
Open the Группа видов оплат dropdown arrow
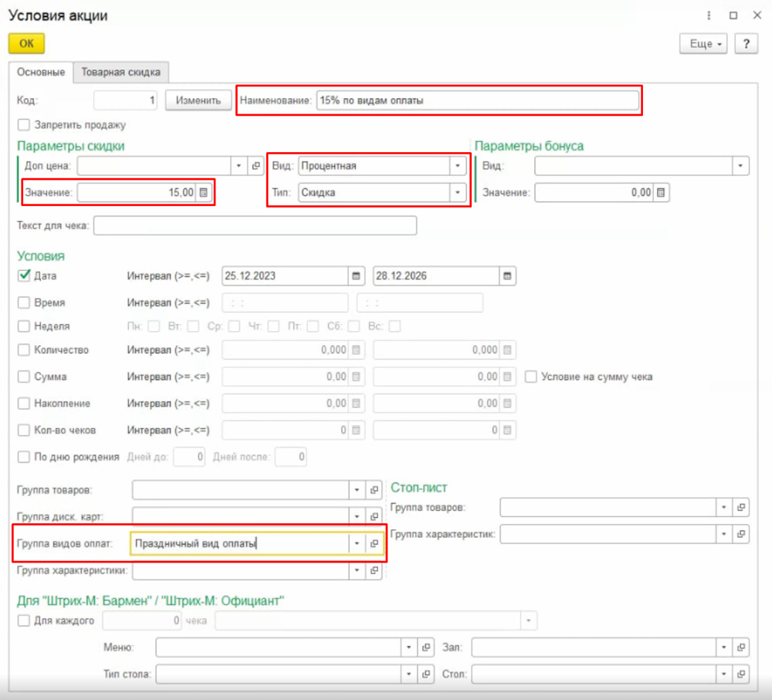tap(356, 543)
